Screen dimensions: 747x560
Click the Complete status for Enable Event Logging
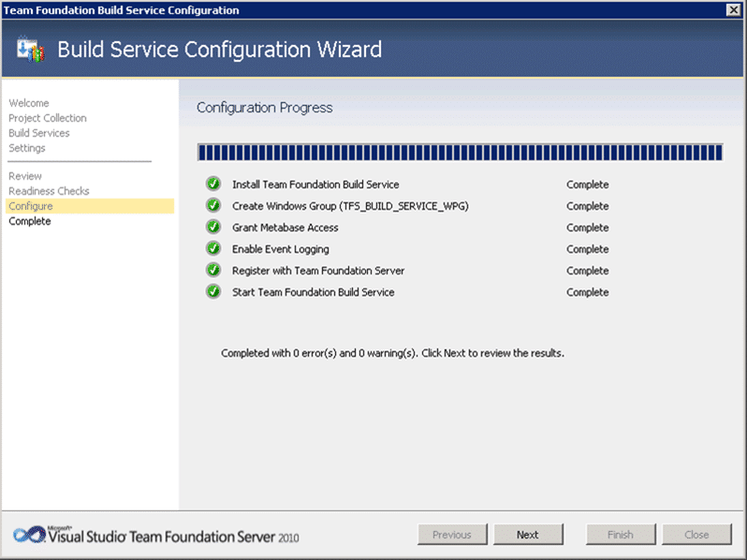point(588,249)
